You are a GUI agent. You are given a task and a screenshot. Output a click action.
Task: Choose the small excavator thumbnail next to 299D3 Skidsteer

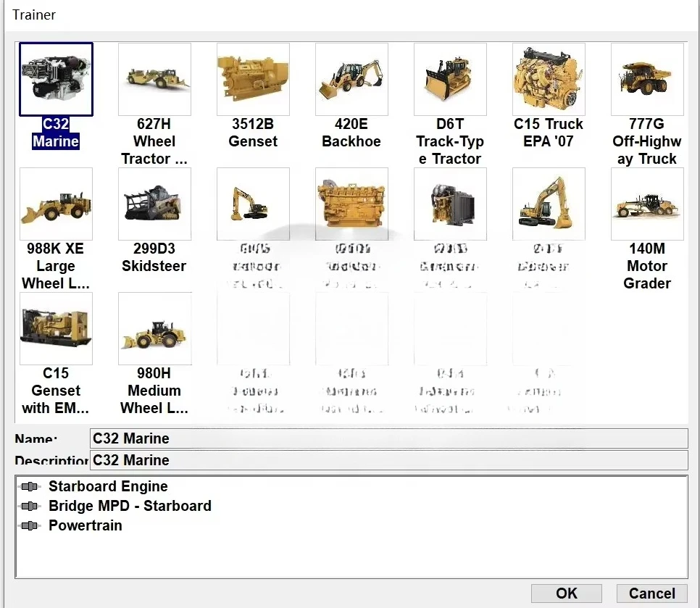253,204
